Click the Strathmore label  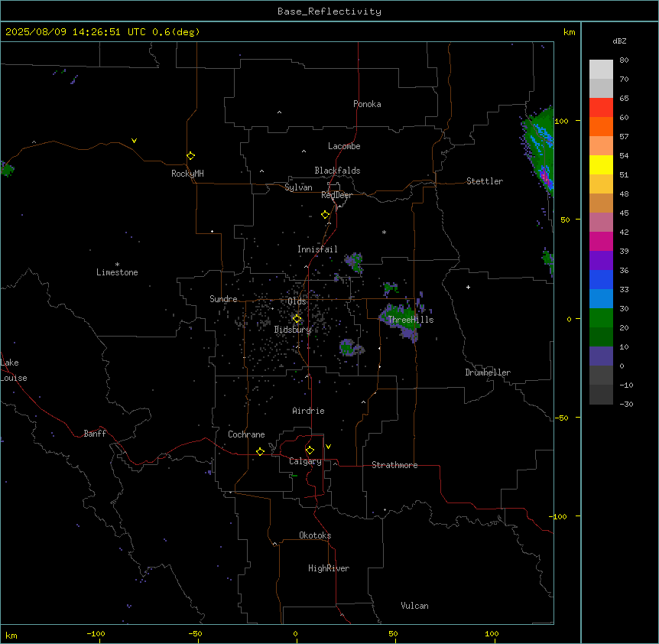[394, 465]
